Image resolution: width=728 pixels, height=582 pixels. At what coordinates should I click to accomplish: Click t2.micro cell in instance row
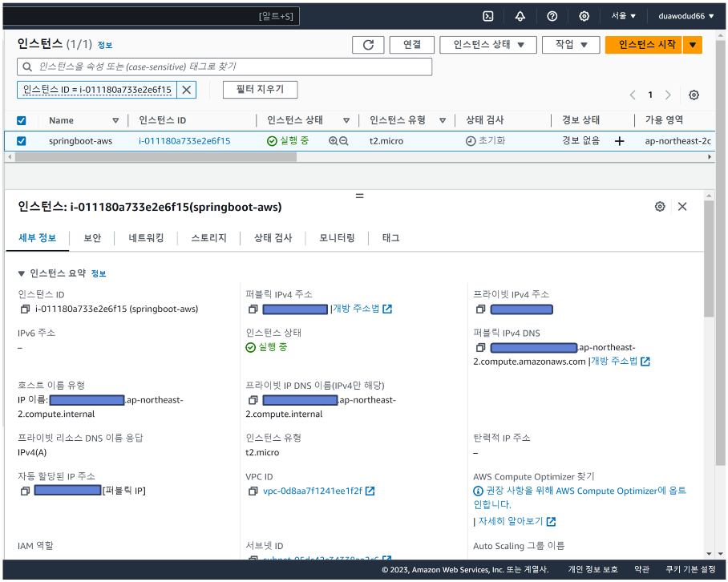point(386,141)
